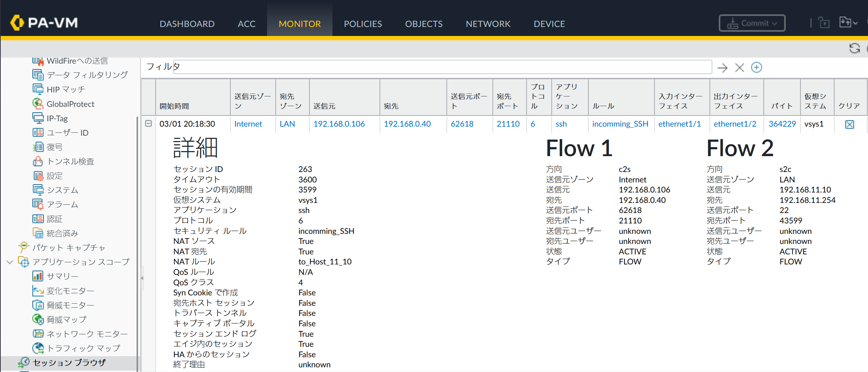
Task: Open the NETWORK tab
Action: (x=488, y=24)
